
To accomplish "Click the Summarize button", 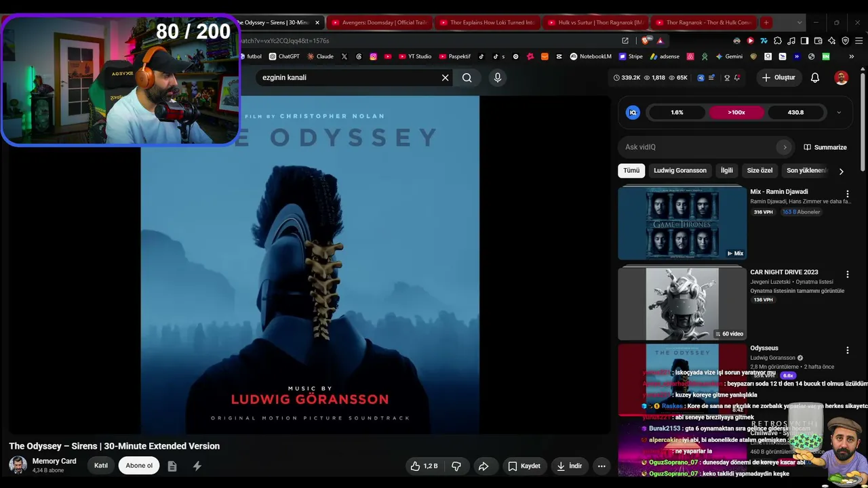I will pos(825,147).
